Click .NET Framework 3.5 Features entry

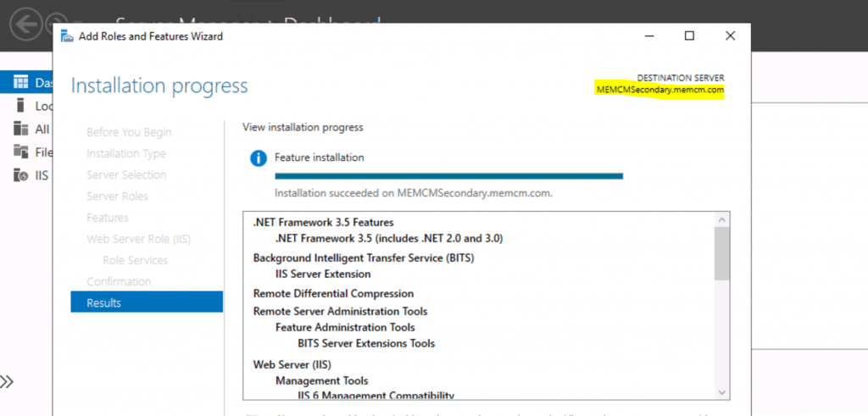pyautogui.click(x=323, y=222)
